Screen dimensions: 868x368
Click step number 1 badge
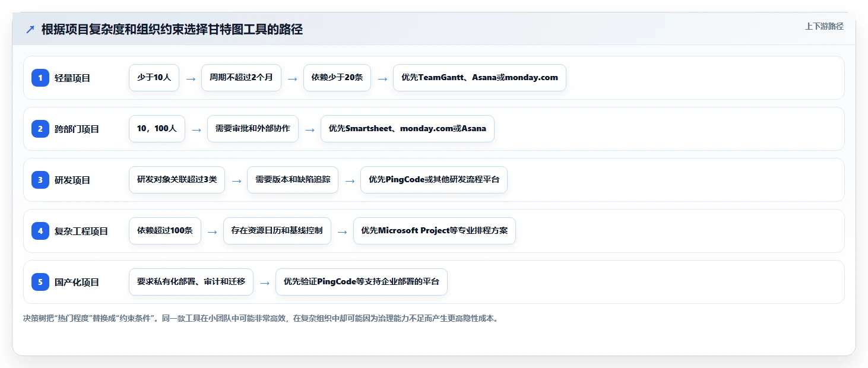click(x=40, y=78)
